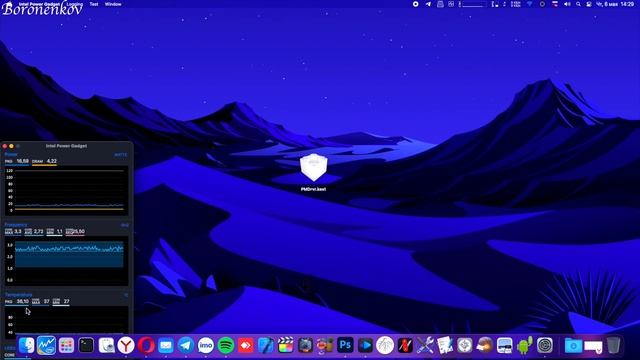Open the blue Downloads folder in dock
Viewport: 640px width, 360px height.
(x=573, y=346)
